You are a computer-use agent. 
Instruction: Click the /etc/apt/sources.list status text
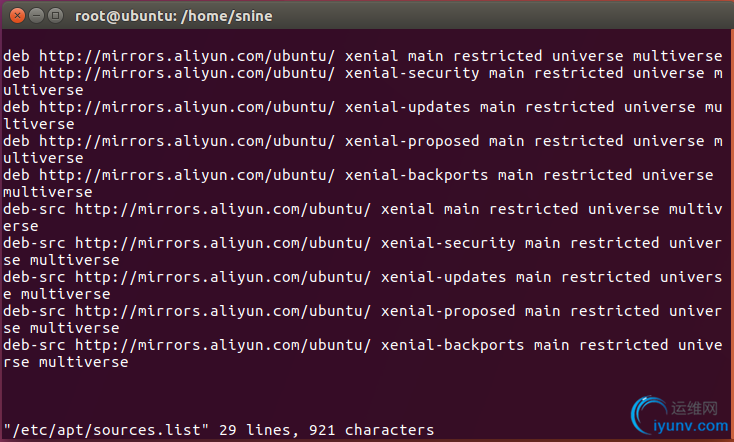(x=106, y=430)
